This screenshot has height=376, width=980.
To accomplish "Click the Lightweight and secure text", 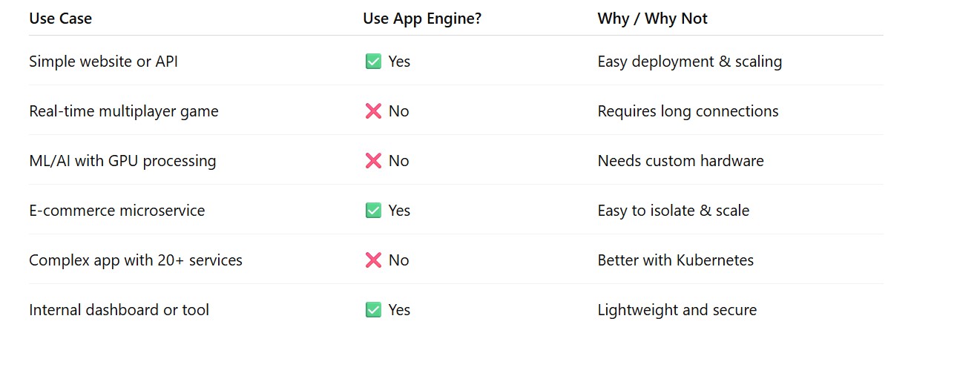I will 677,310.
